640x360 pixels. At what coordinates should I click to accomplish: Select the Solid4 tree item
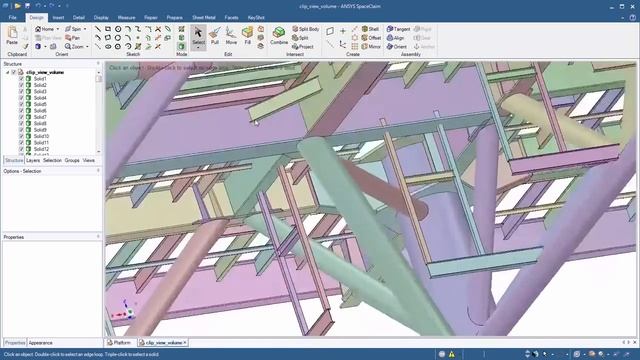[x=40, y=98]
